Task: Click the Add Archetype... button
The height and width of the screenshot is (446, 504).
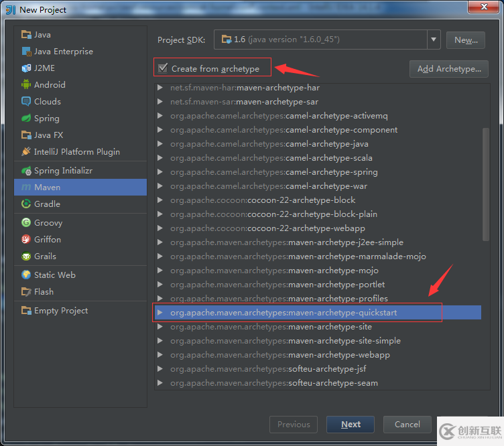Action: [x=449, y=69]
